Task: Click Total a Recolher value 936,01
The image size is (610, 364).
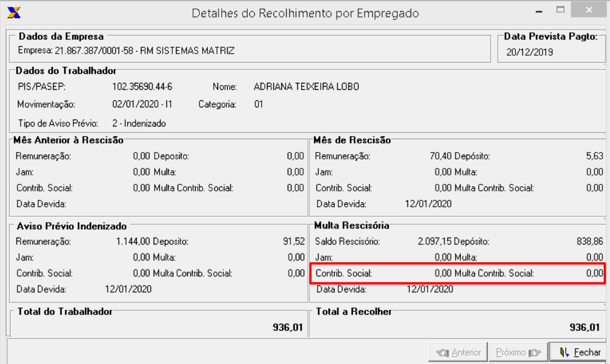Action: coord(584,327)
